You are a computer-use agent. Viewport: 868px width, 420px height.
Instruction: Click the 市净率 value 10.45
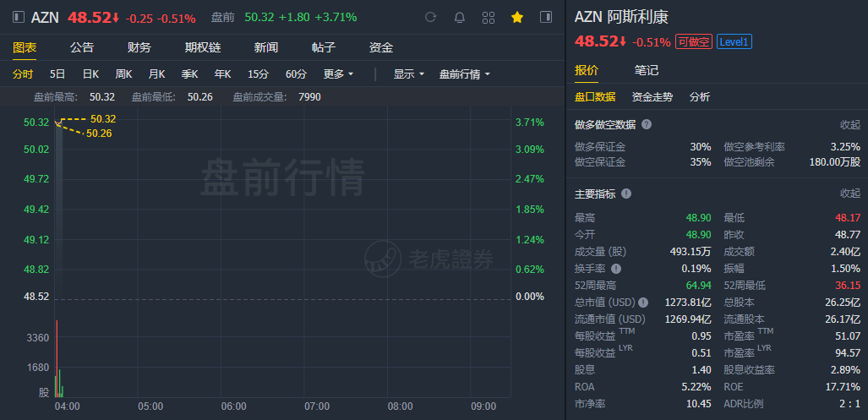pyautogui.click(x=699, y=404)
